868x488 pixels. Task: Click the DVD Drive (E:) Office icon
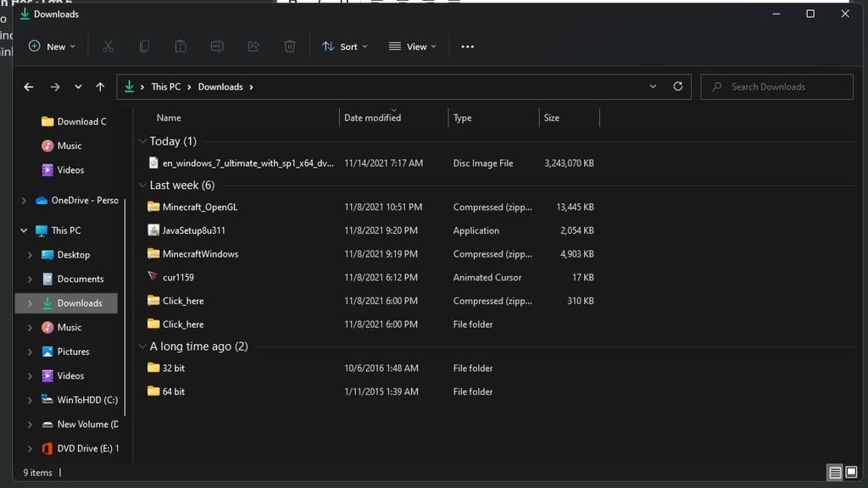click(47, 448)
